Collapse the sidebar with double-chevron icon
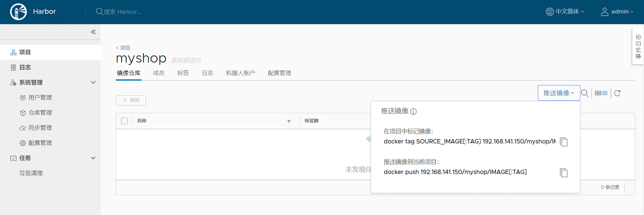Viewport: 644px width, 215px height. tap(93, 32)
